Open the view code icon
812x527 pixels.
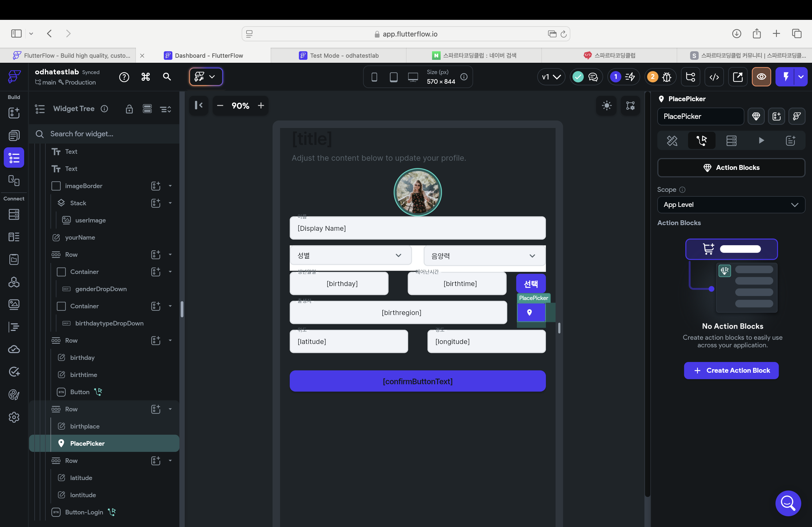[714, 77]
